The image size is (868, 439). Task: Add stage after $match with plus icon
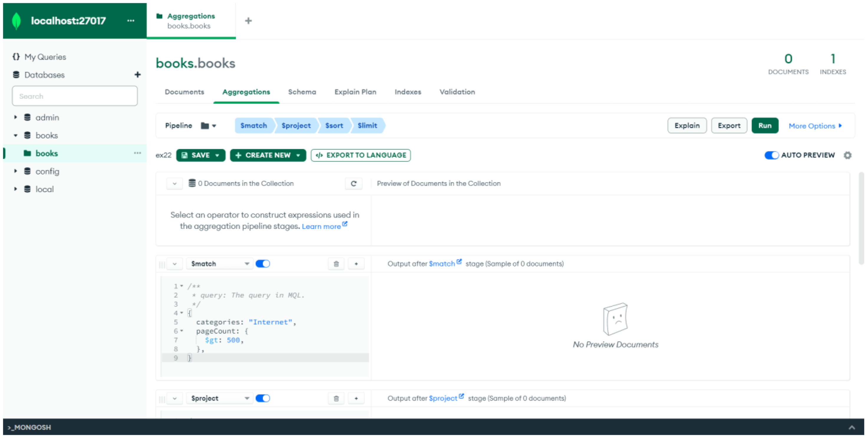356,264
